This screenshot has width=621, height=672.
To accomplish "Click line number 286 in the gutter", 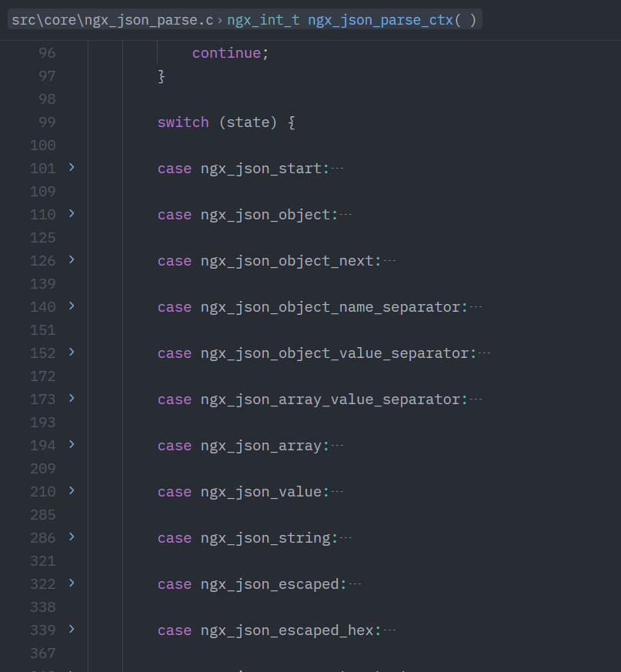I will [43, 538].
